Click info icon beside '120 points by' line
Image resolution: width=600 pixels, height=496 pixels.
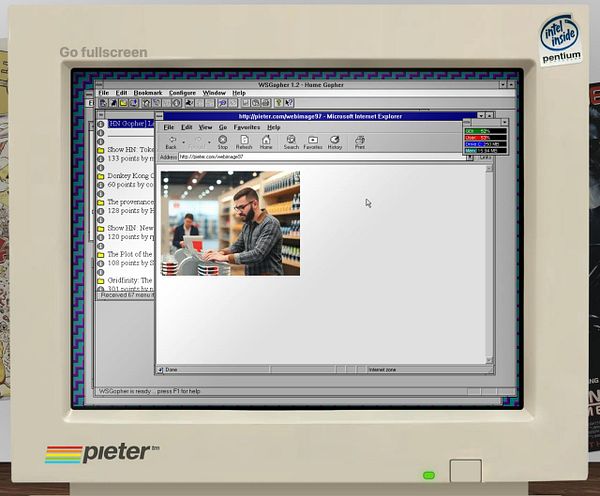point(101,237)
